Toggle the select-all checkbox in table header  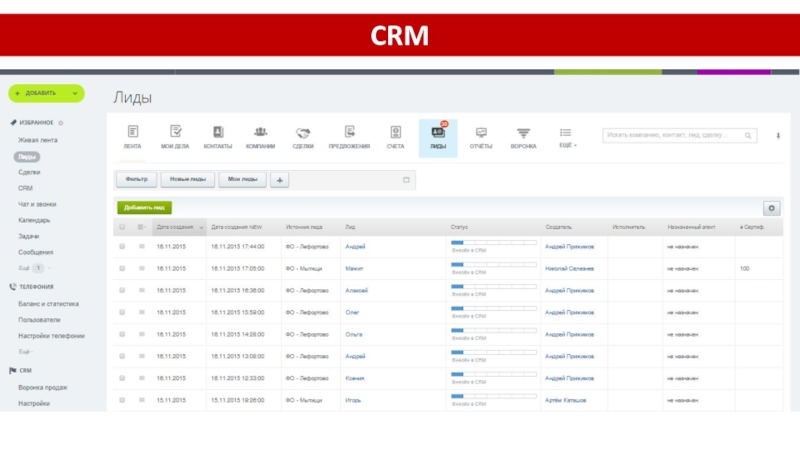click(x=122, y=227)
